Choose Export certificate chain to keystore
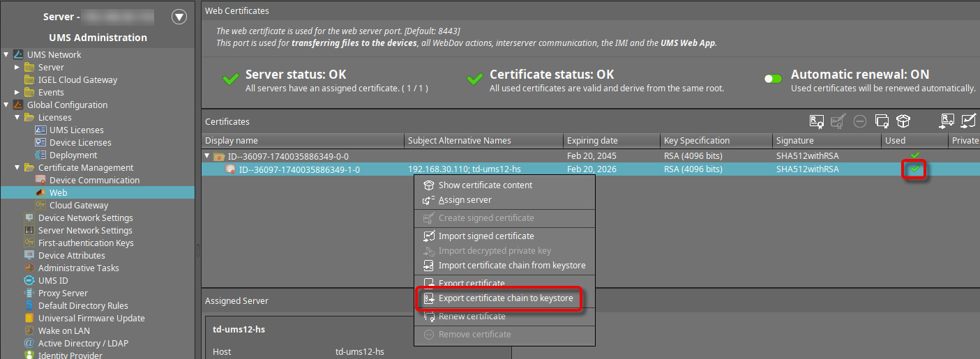 click(x=505, y=298)
